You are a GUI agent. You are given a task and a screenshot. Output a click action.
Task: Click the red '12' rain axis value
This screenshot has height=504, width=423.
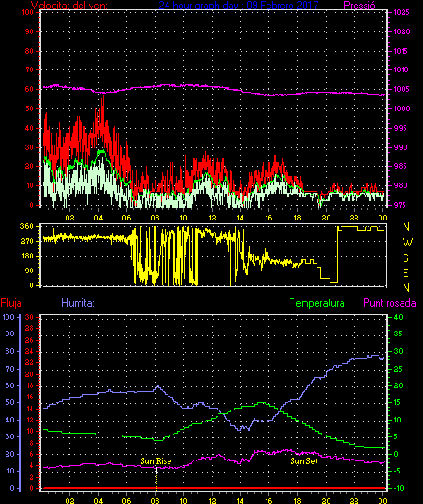click(x=30, y=420)
